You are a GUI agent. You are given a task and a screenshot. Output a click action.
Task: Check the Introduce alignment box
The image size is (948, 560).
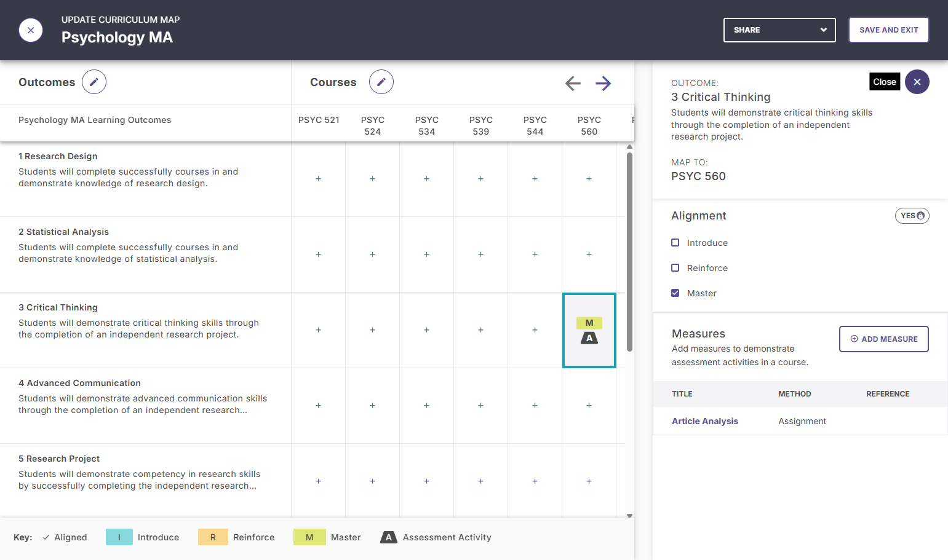tap(675, 243)
